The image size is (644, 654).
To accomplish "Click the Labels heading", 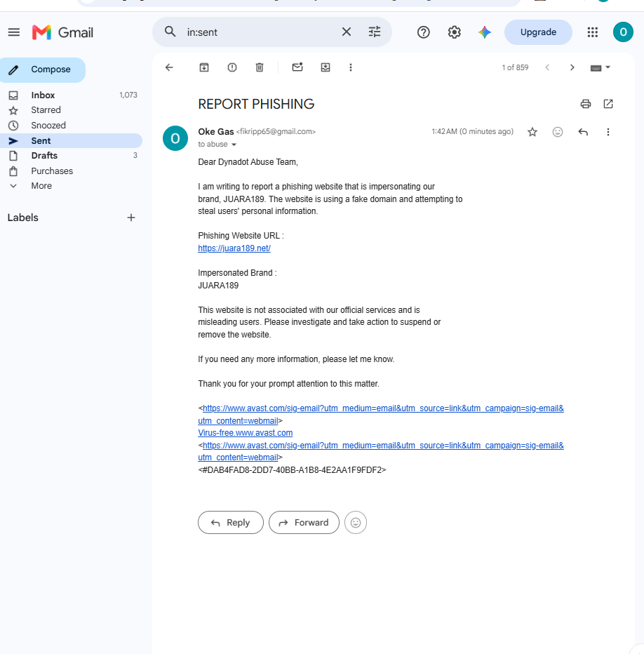I will point(23,218).
